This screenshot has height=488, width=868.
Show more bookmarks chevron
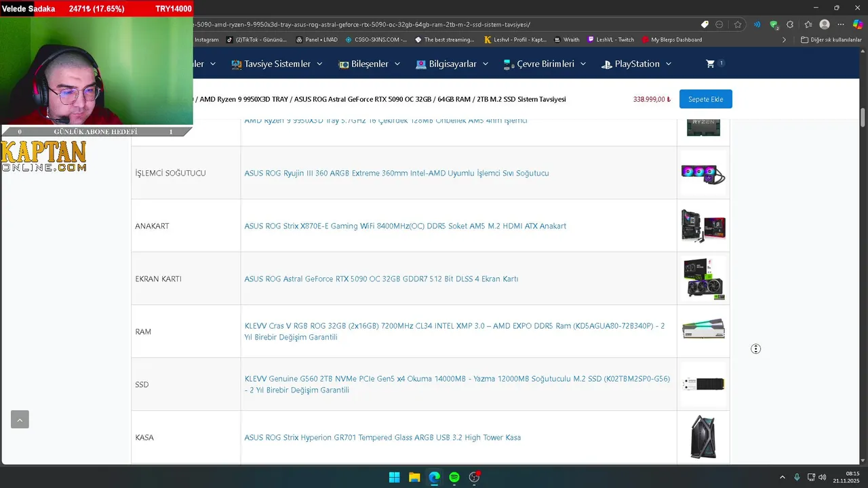tap(784, 40)
